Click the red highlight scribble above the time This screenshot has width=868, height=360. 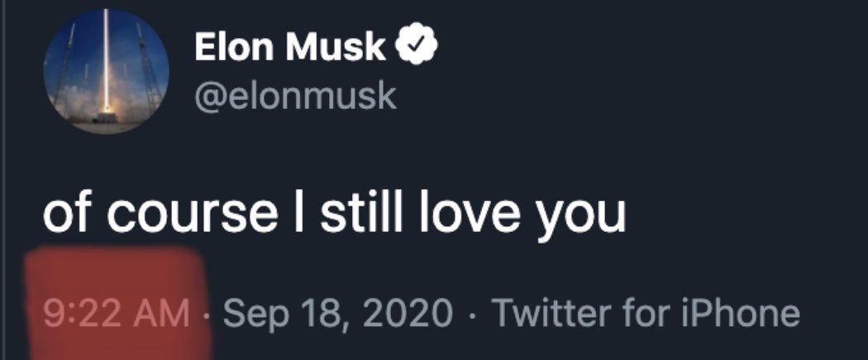tap(115, 272)
